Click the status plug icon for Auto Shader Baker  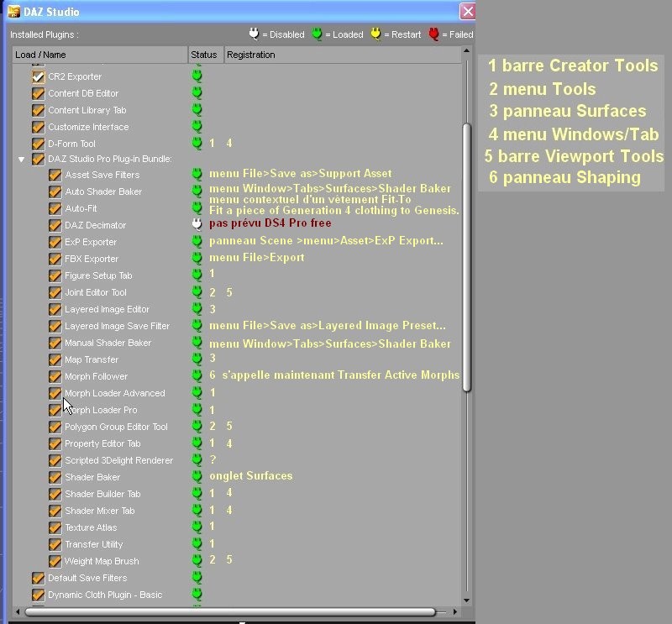[x=197, y=191]
